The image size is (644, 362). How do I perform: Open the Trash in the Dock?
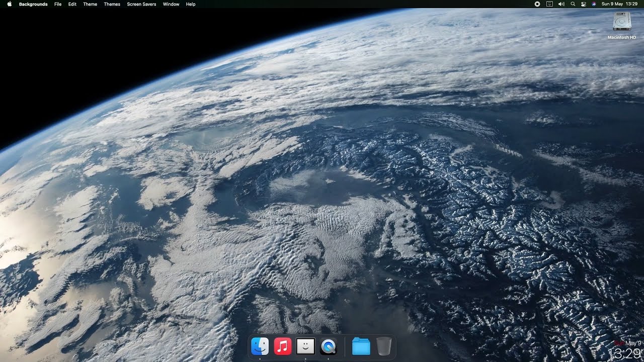pyautogui.click(x=384, y=346)
